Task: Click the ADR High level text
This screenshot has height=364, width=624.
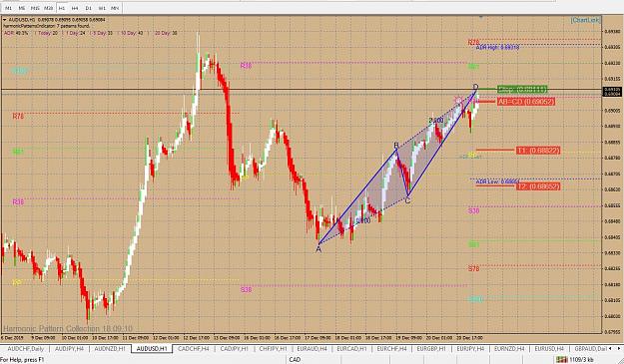Action: pyautogui.click(x=497, y=47)
